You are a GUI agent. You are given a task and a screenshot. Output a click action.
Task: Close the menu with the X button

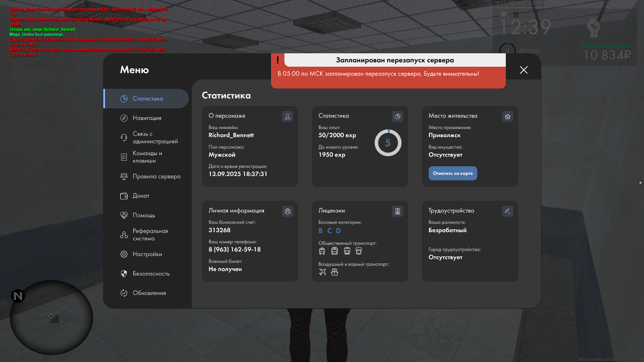click(x=524, y=70)
